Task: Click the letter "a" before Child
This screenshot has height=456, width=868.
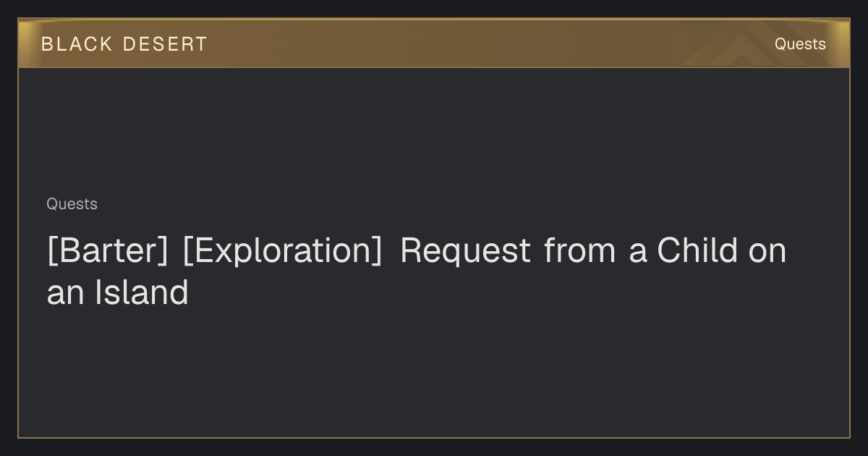Action: [637, 253]
